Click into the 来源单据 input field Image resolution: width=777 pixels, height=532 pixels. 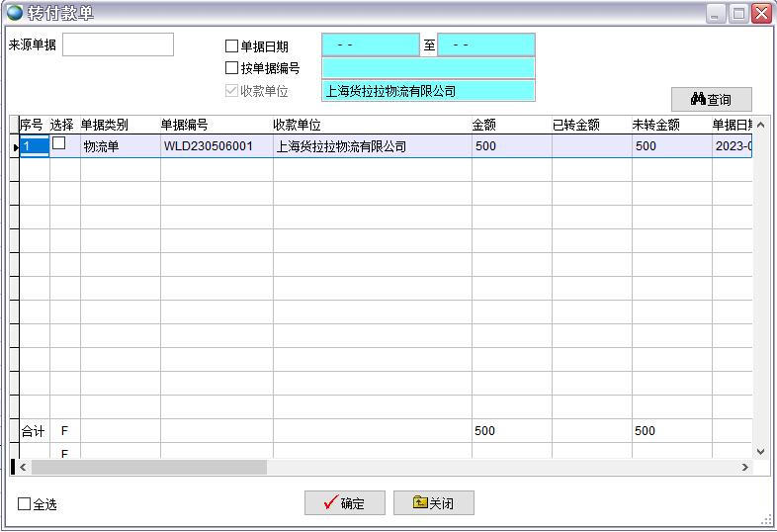point(118,44)
